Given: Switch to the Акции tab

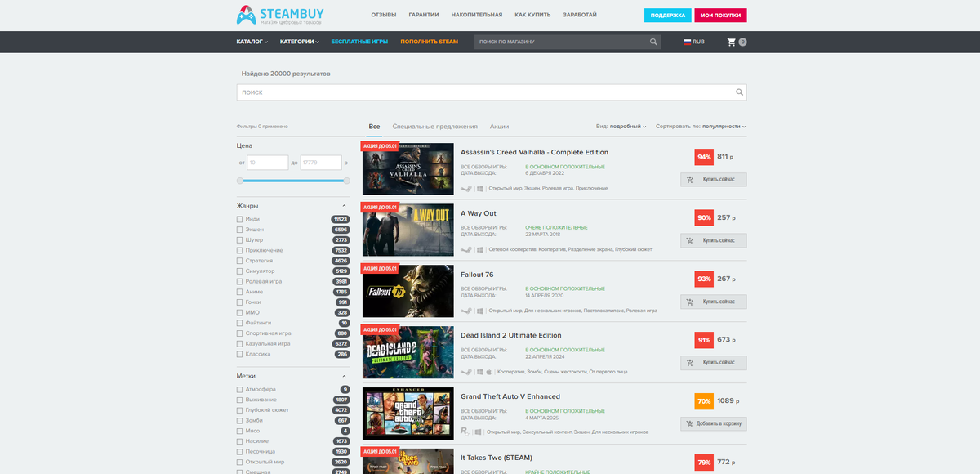Looking at the screenshot, I should click(x=500, y=127).
